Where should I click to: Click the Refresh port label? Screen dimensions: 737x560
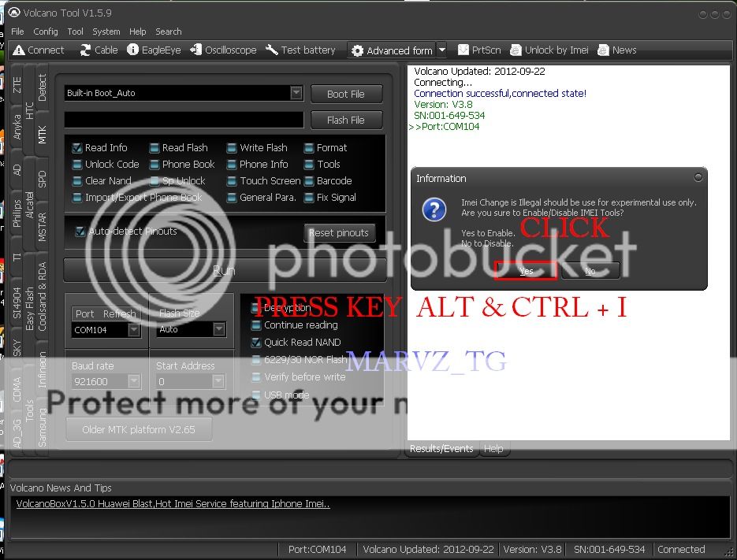(x=119, y=313)
